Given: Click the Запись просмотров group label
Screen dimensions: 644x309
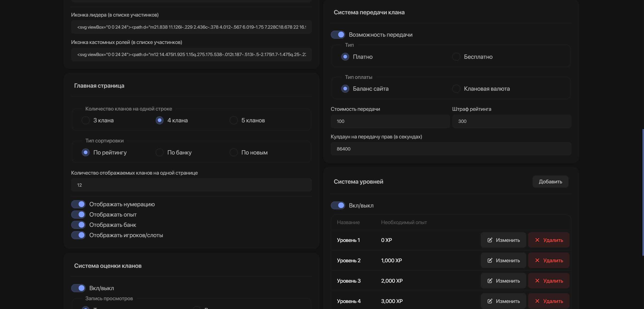Looking at the screenshot, I should click(109, 298).
